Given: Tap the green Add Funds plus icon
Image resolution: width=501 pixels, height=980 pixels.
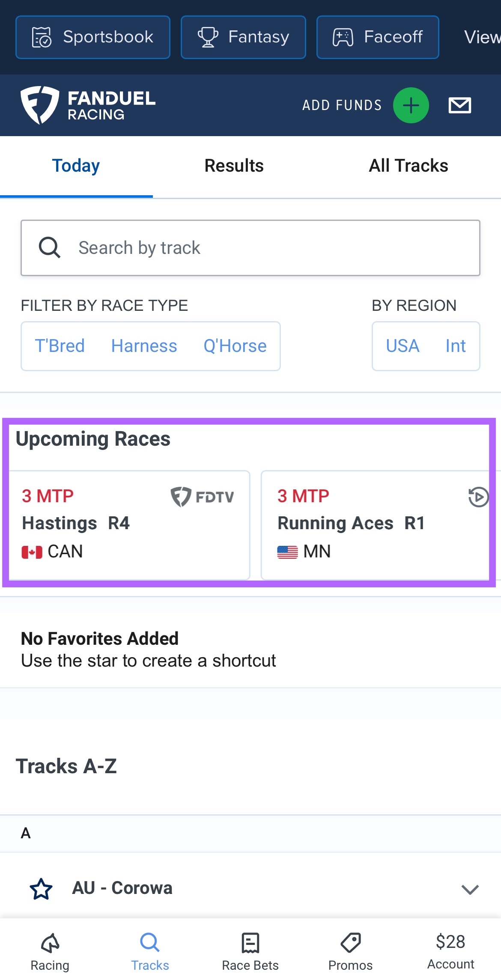Looking at the screenshot, I should pos(411,105).
